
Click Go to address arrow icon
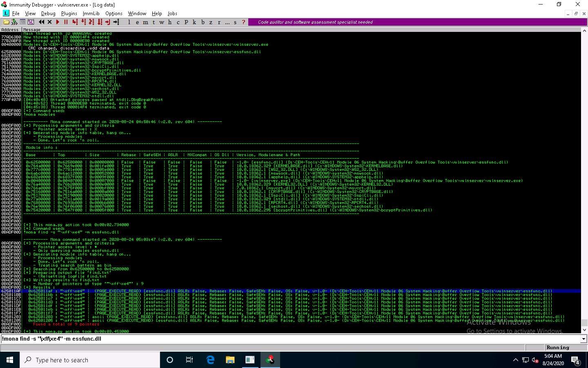point(116,22)
